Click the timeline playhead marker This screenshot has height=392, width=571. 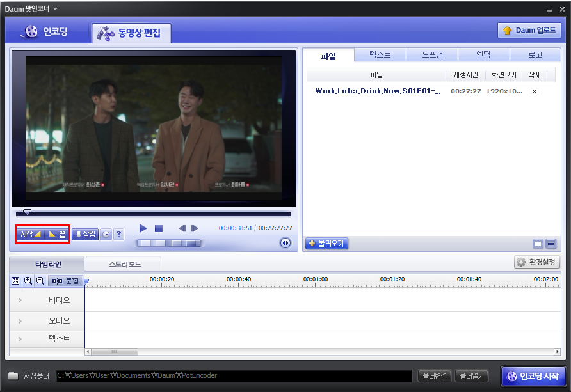tap(86, 281)
